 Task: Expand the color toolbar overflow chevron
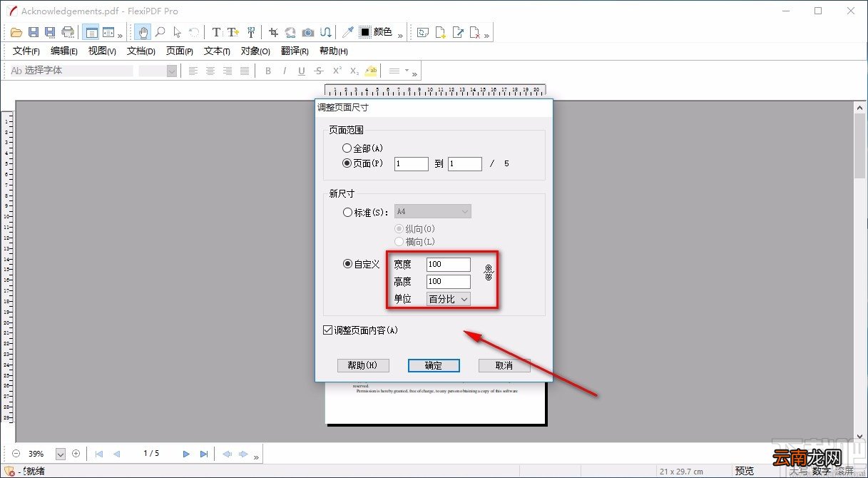(400, 35)
